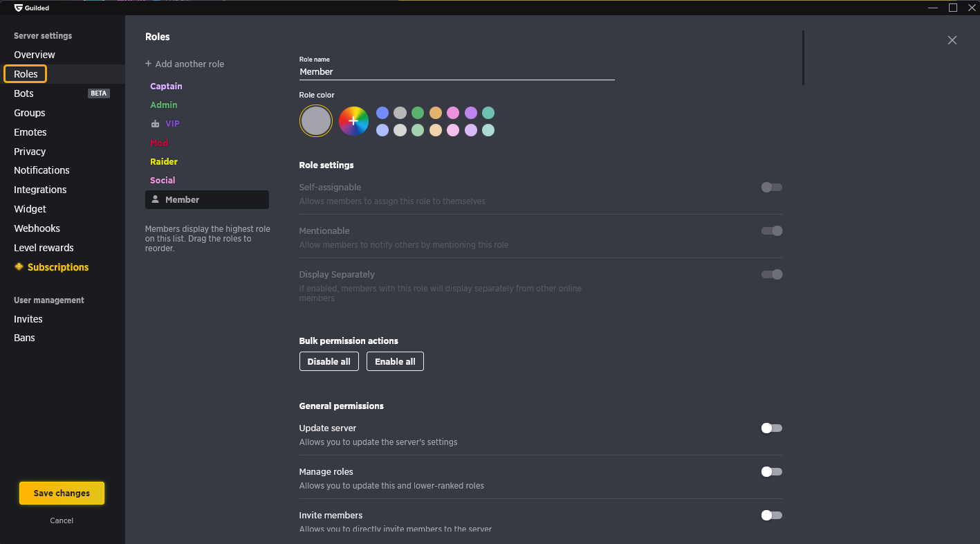
Task: Select the Member role in list
Action: click(x=207, y=199)
